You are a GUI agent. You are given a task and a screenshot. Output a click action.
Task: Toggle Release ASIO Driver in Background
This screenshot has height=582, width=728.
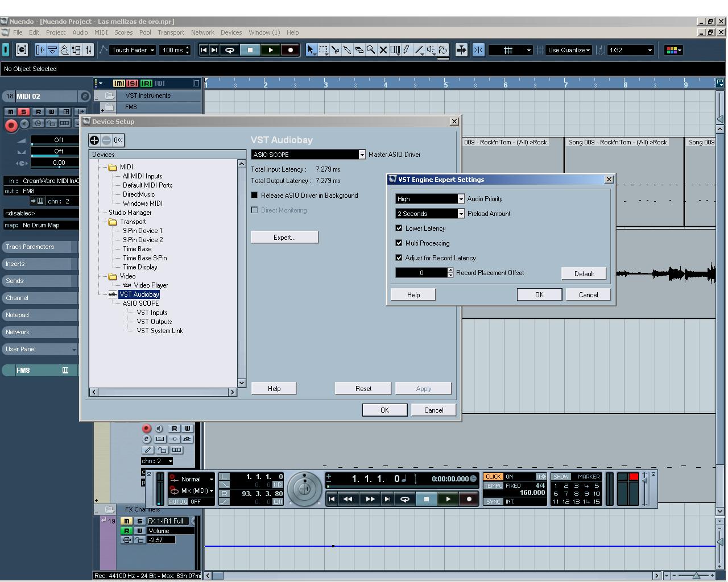[x=254, y=195]
